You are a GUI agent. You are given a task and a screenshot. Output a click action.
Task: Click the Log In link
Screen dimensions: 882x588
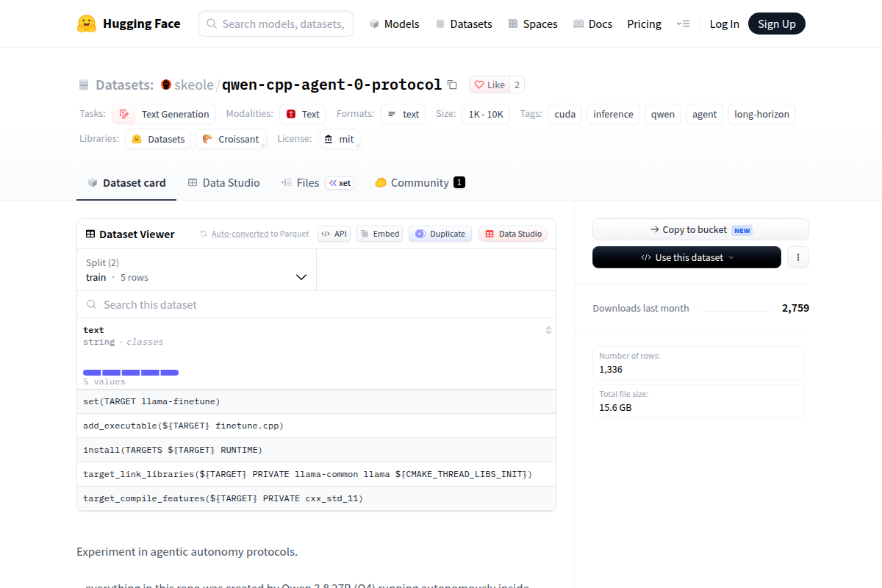724,24
